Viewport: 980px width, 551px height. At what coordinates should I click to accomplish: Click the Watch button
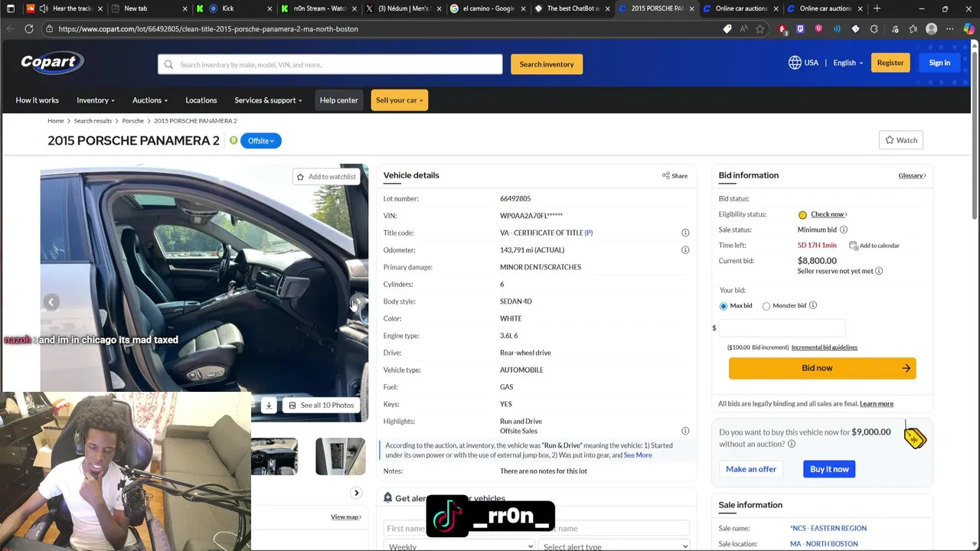pyautogui.click(x=901, y=140)
